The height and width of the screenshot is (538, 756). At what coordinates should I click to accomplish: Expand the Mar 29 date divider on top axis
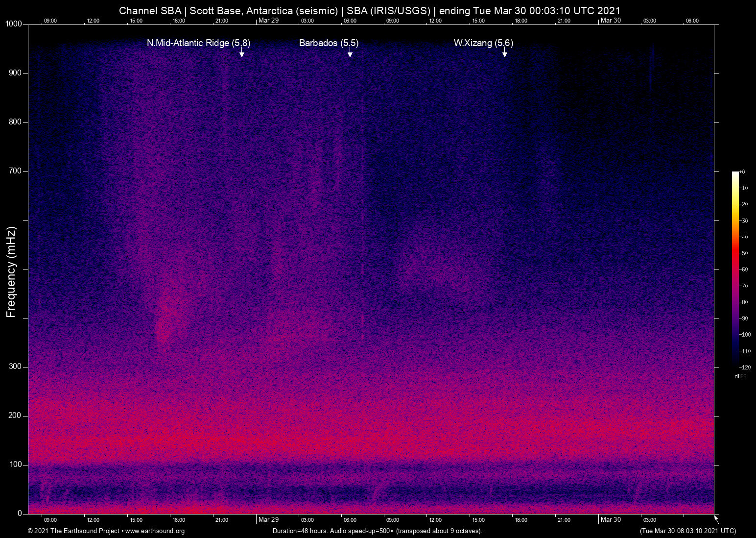[268, 21]
